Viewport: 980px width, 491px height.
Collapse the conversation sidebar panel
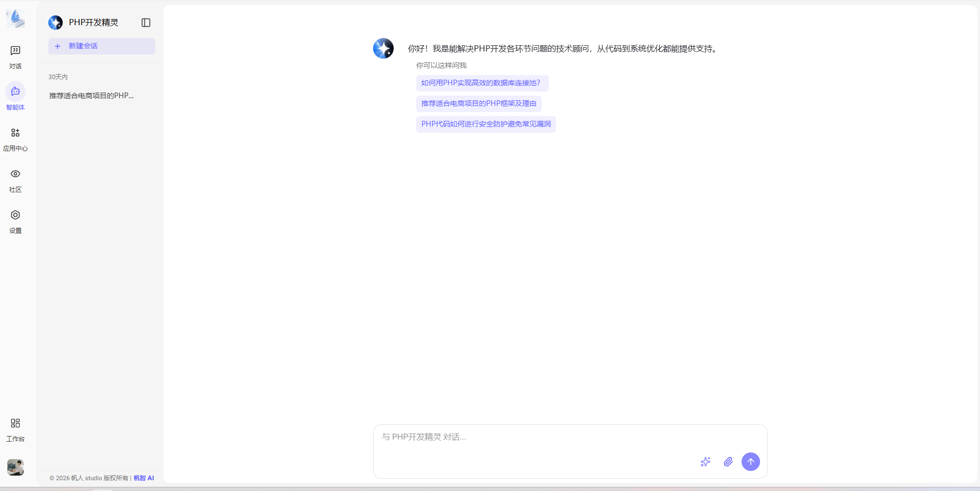[146, 23]
